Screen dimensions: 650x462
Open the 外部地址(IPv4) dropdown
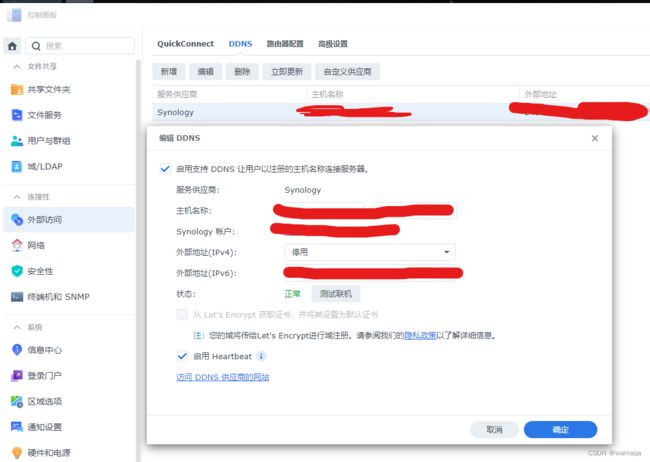pyautogui.click(x=370, y=252)
